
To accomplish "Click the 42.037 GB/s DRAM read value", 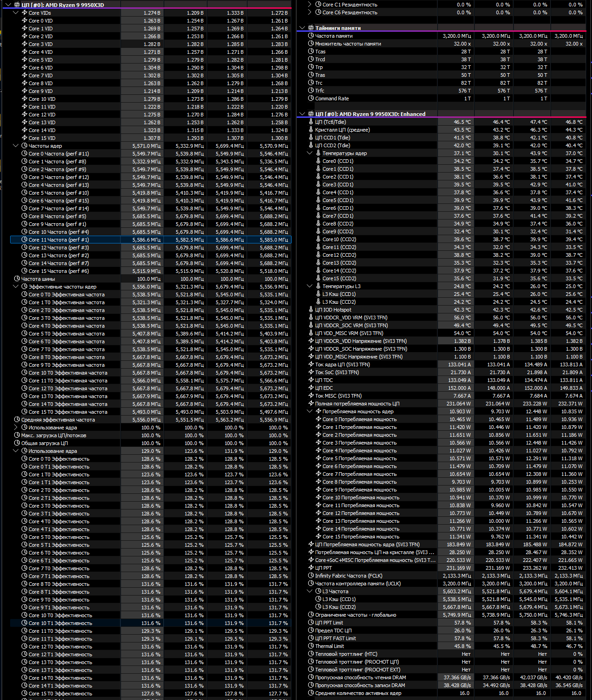I will tap(534, 677).
